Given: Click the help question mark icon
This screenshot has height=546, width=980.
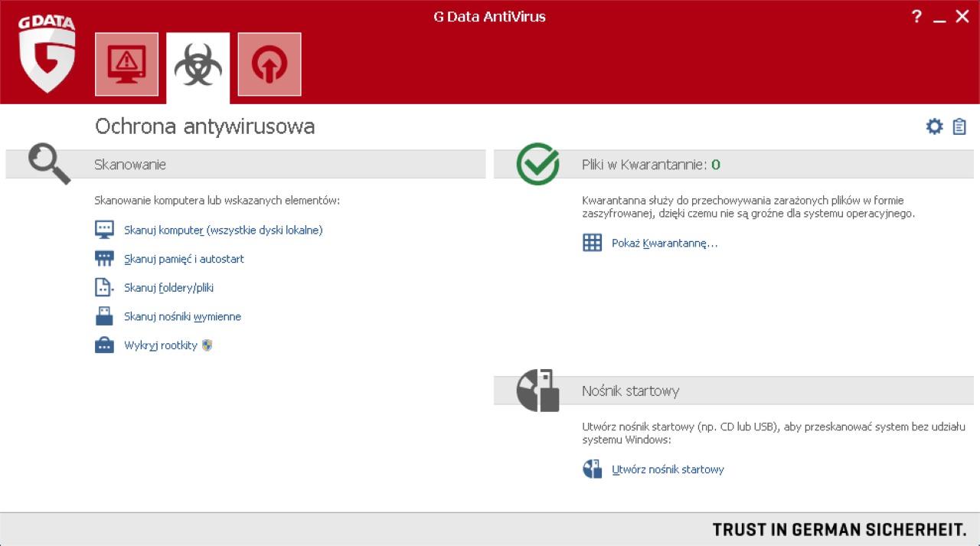Looking at the screenshot, I should (x=917, y=16).
